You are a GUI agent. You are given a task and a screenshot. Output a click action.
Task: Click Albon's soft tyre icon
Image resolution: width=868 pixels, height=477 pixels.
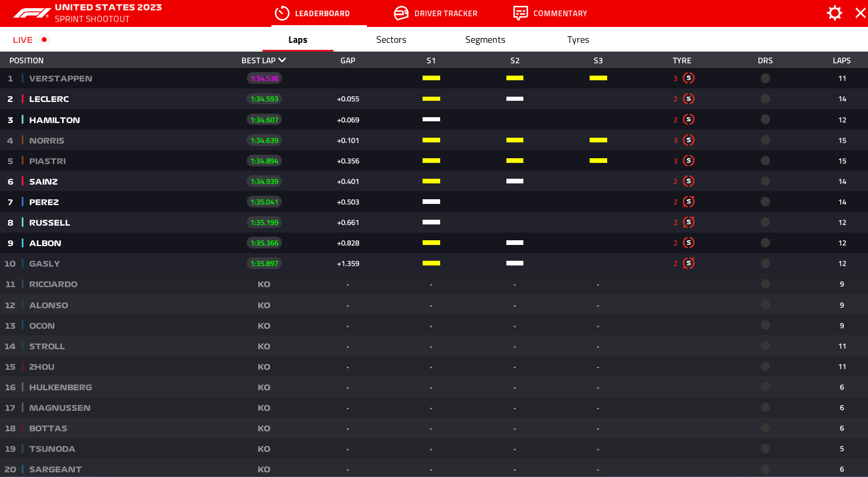(689, 243)
